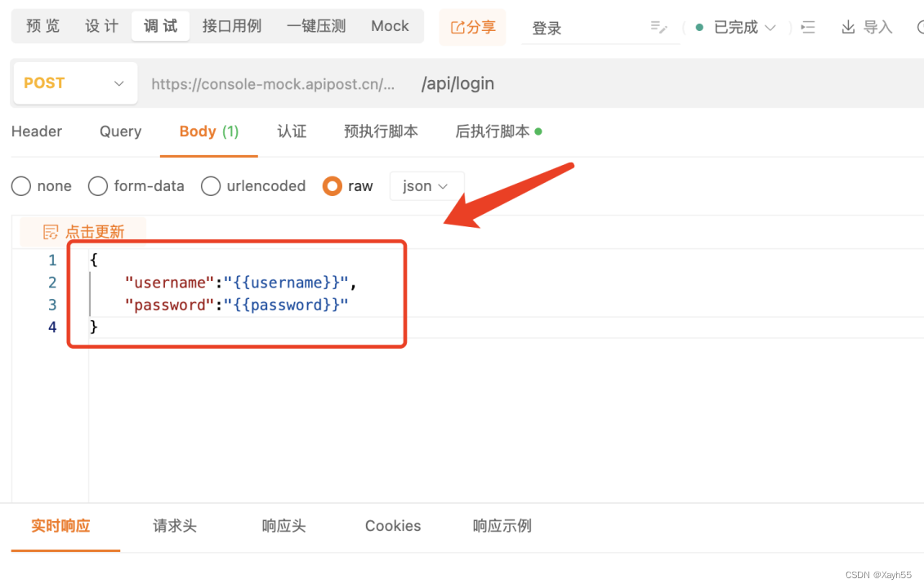Switch to the 实时响应 tab
This screenshot has height=588, width=924.
pos(61,526)
